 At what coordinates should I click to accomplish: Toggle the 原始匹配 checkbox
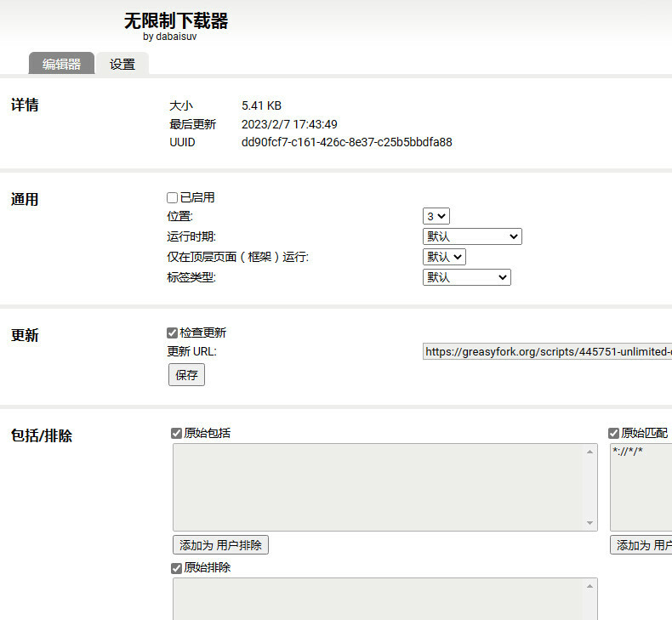pos(614,433)
